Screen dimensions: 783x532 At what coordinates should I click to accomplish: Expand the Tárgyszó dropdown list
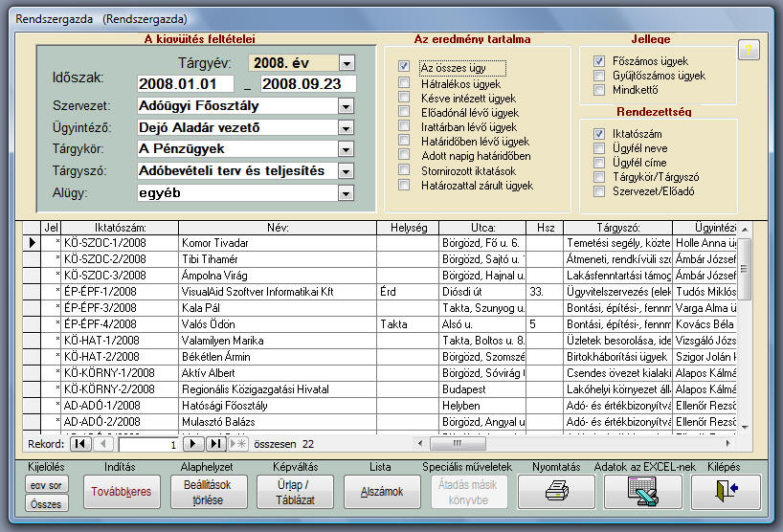(346, 171)
